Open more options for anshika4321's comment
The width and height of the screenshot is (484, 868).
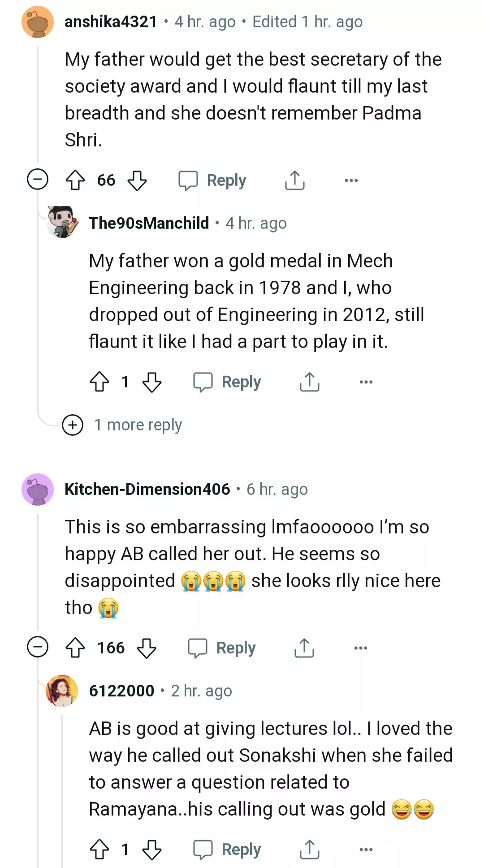(351, 180)
